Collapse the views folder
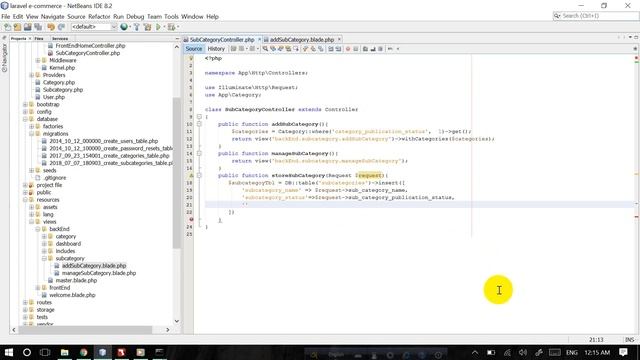Image resolution: width=640 pixels, height=360 pixels. pos(31,222)
